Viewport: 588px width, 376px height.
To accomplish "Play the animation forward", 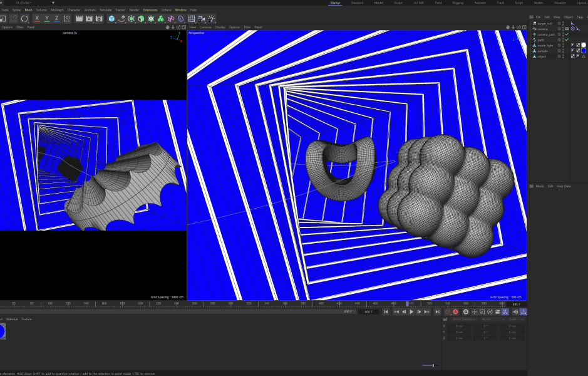I will [411, 312].
